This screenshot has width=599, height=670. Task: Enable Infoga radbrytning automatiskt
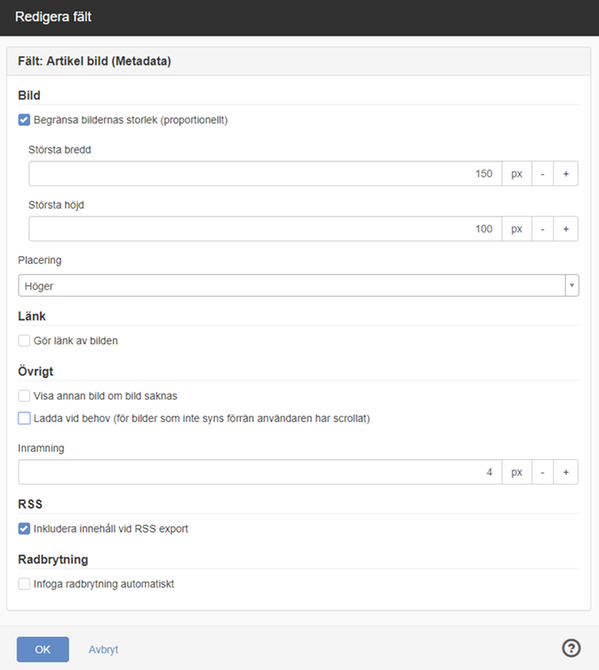(x=24, y=584)
